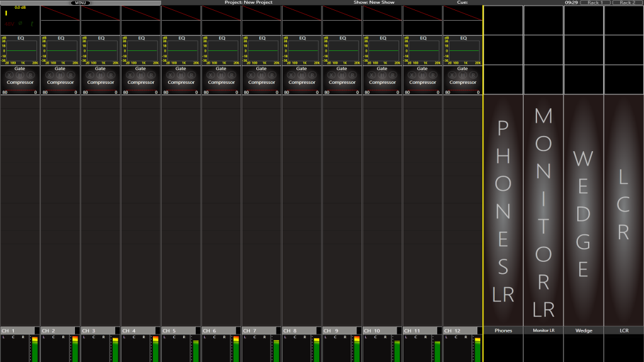Click the R gate icon on CH 9
This screenshot has width=644, height=362.
click(353, 75)
